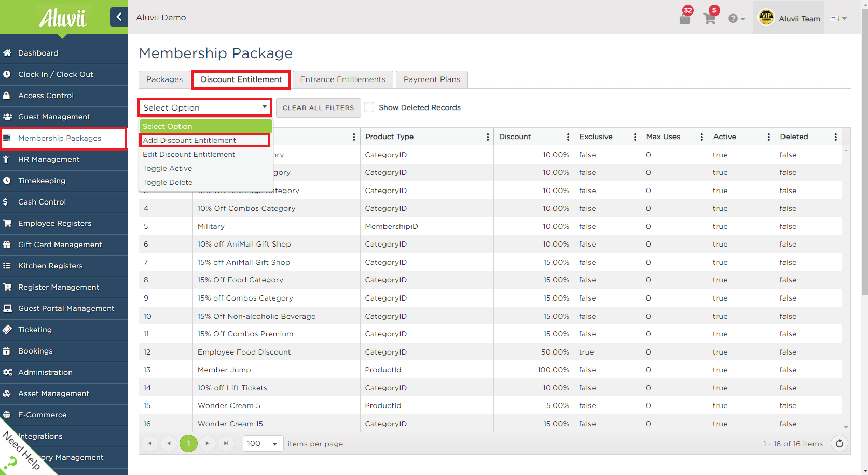Image resolution: width=868 pixels, height=475 pixels.
Task: Open Membership Packages in the sidebar
Action: click(x=63, y=138)
